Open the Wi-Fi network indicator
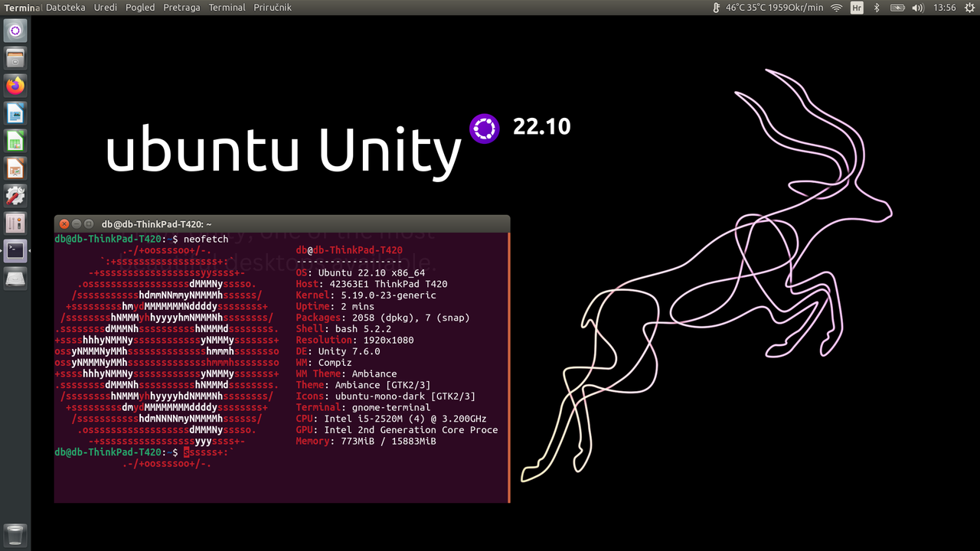The height and width of the screenshot is (551, 980). 837,8
